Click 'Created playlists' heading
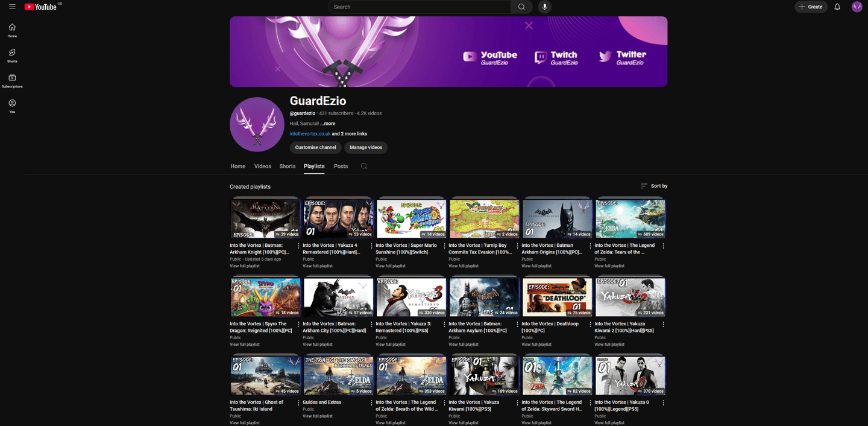 pos(250,186)
